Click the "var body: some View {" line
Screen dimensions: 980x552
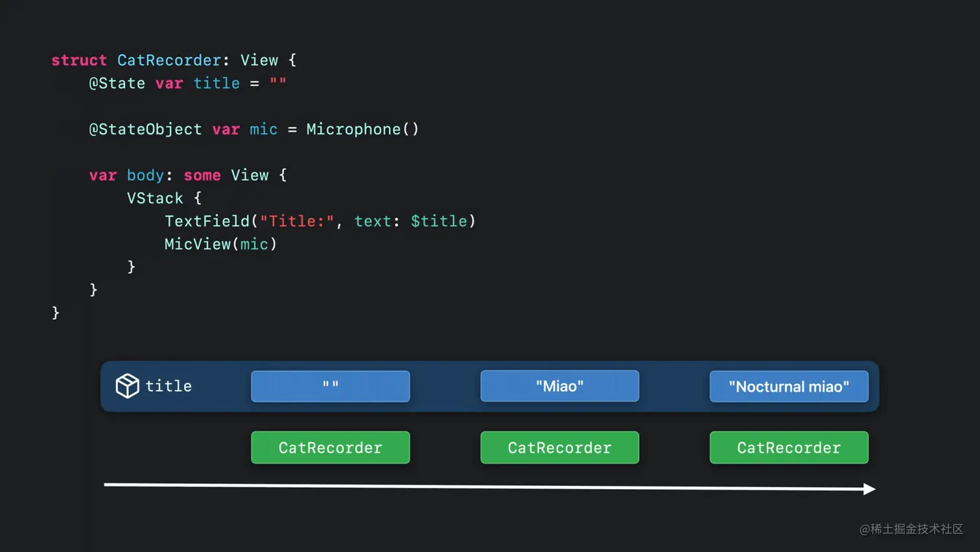click(187, 175)
